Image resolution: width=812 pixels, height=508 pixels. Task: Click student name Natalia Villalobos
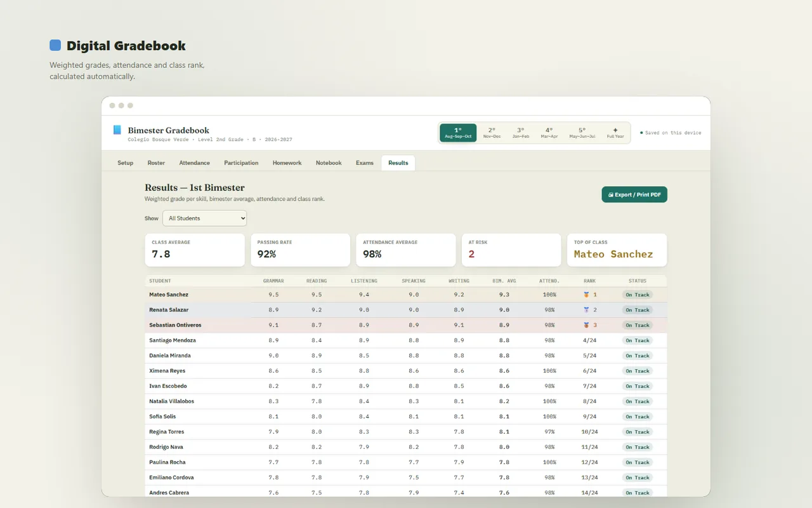[x=172, y=401]
